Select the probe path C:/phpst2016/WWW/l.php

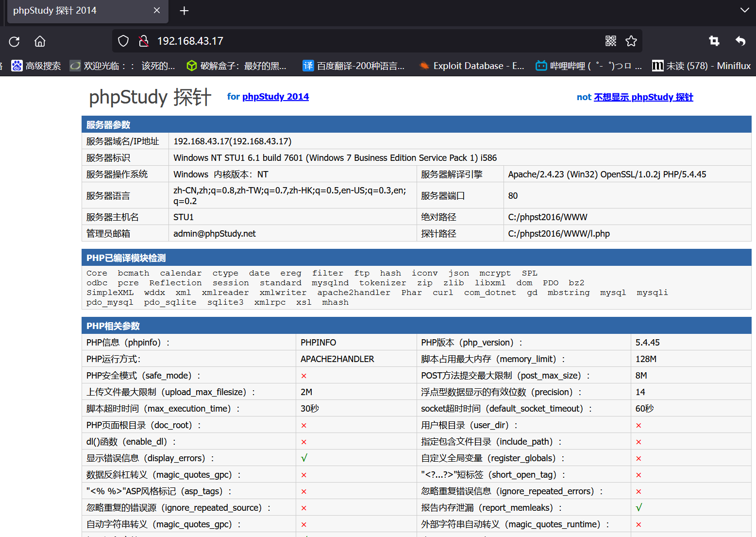click(559, 234)
